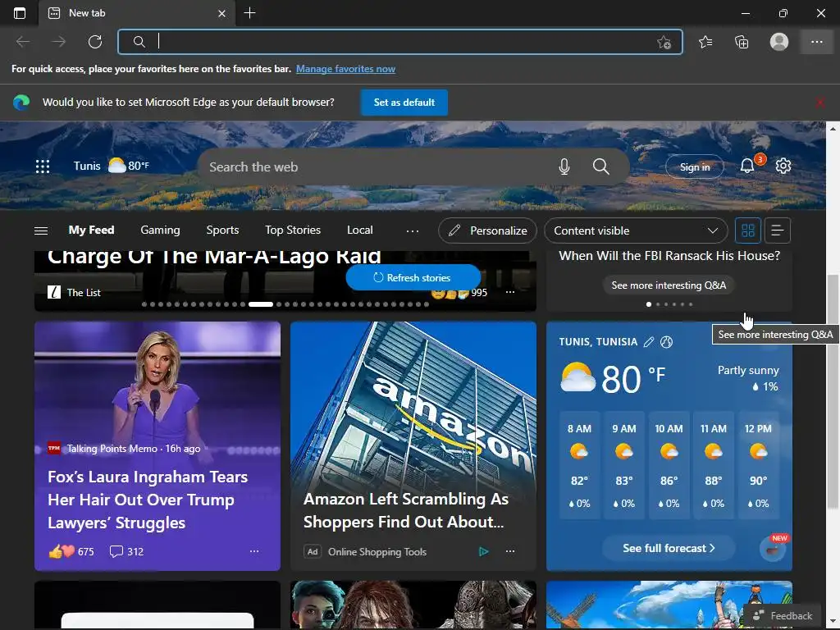
Task: Click See full forecast link
Action: [x=669, y=548]
